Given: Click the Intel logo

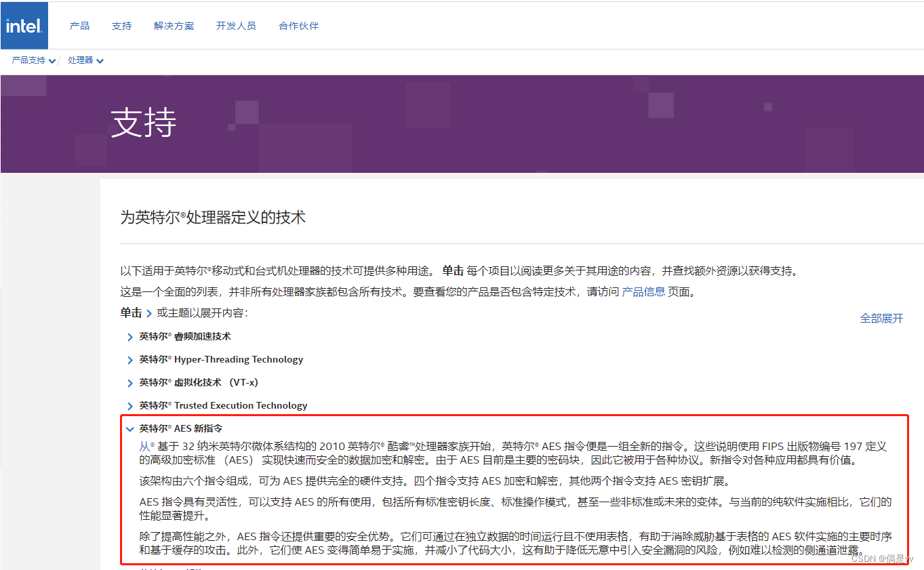Looking at the screenshot, I should coord(24,26).
